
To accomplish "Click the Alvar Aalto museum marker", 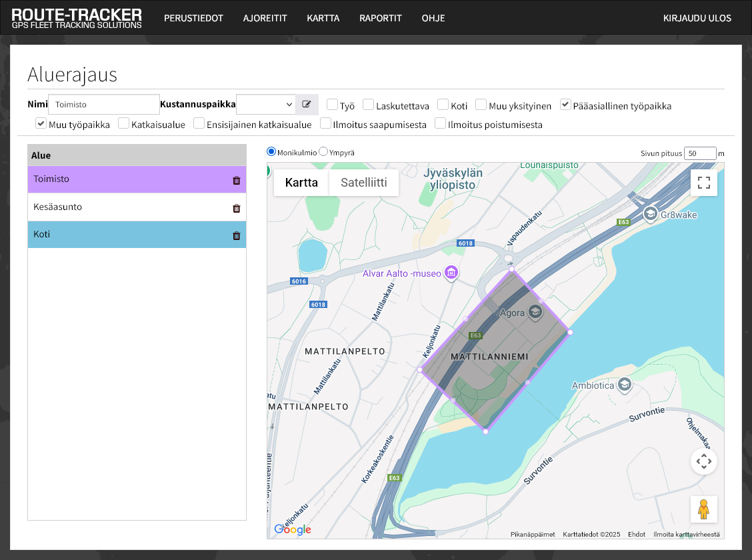I will pos(451,273).
